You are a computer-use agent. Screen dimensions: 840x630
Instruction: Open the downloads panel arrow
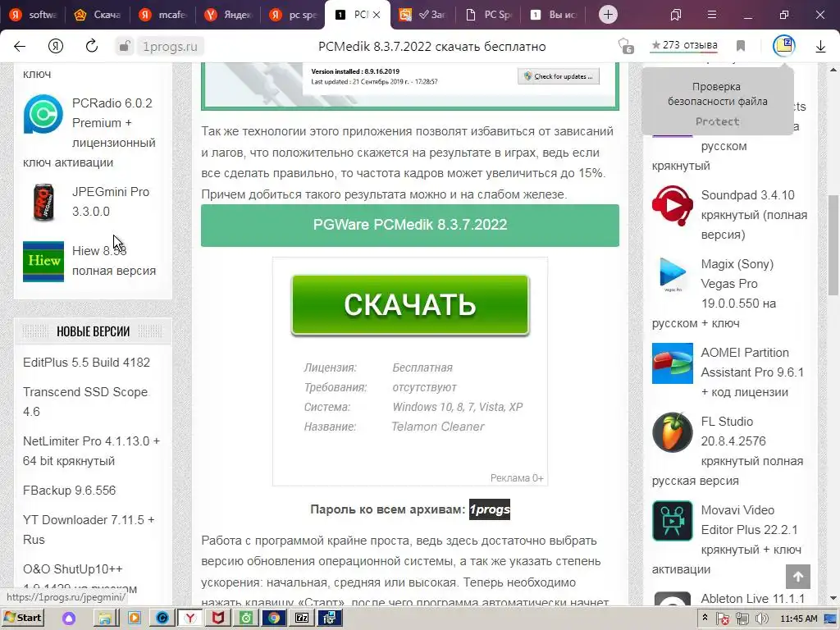pos(820,47)
